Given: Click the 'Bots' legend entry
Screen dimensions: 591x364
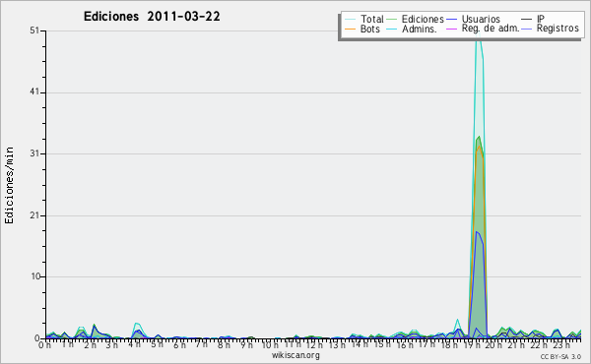Looking at the screenshot, I should point(362,29).
